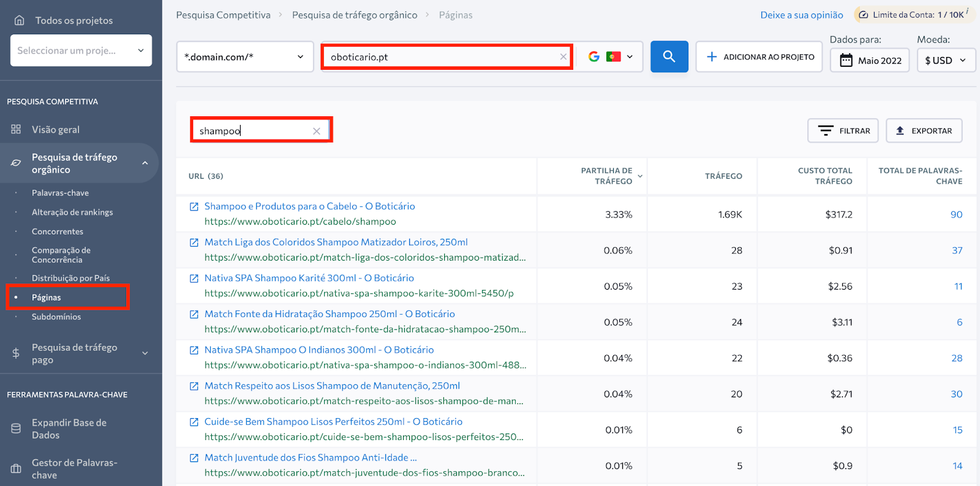Viewport: 980px width, 486px height.
Task: Open Nativa SPA Shampoo Karité 300ml link
Action: pyautogui.click(x=309, y=278)
